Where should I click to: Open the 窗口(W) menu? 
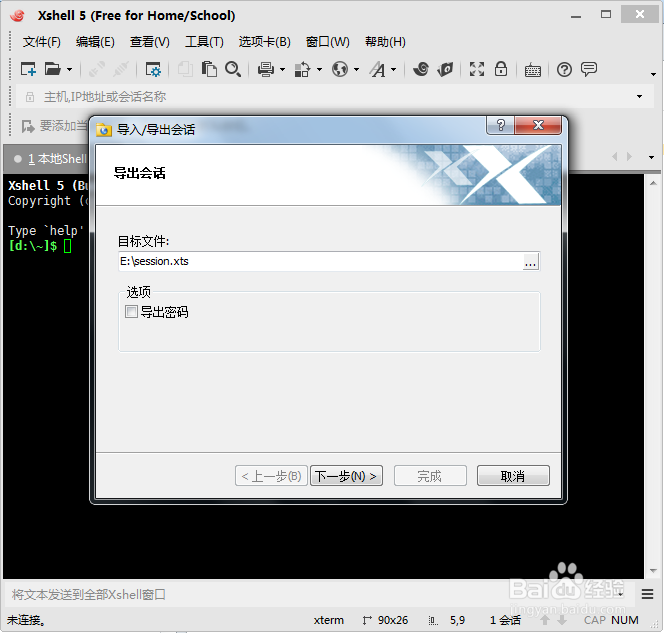[x=328, y=42]
